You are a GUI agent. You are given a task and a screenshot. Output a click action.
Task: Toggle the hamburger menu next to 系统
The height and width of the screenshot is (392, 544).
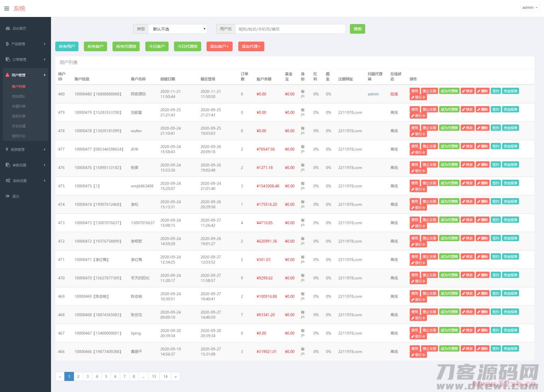point(6,8)
